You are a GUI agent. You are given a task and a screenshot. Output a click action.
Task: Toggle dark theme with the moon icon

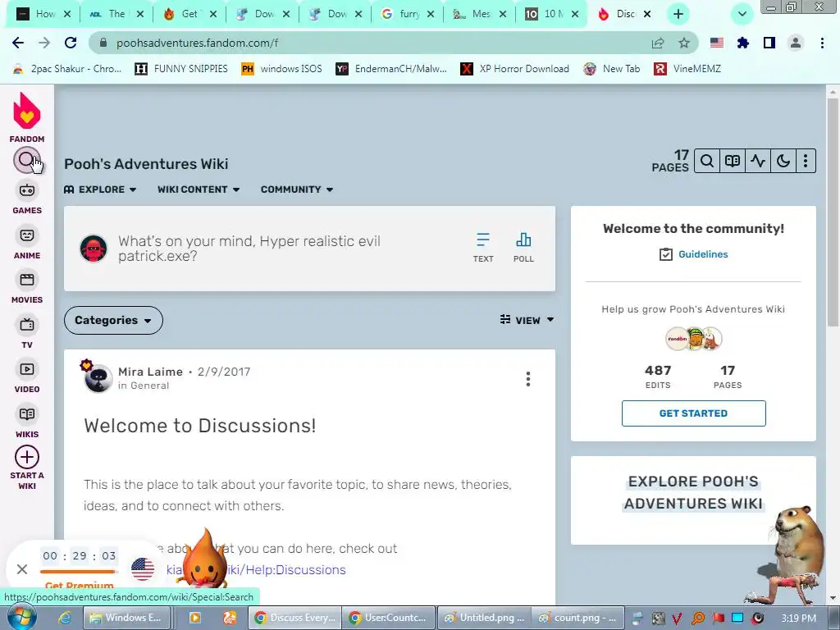tap(783, 162)
